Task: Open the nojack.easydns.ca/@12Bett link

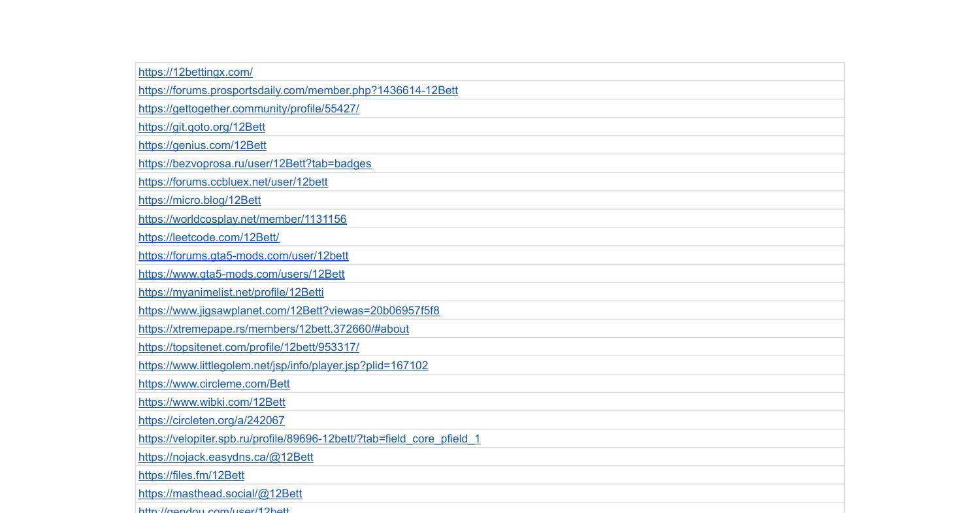Action: (x=226, y=457)
